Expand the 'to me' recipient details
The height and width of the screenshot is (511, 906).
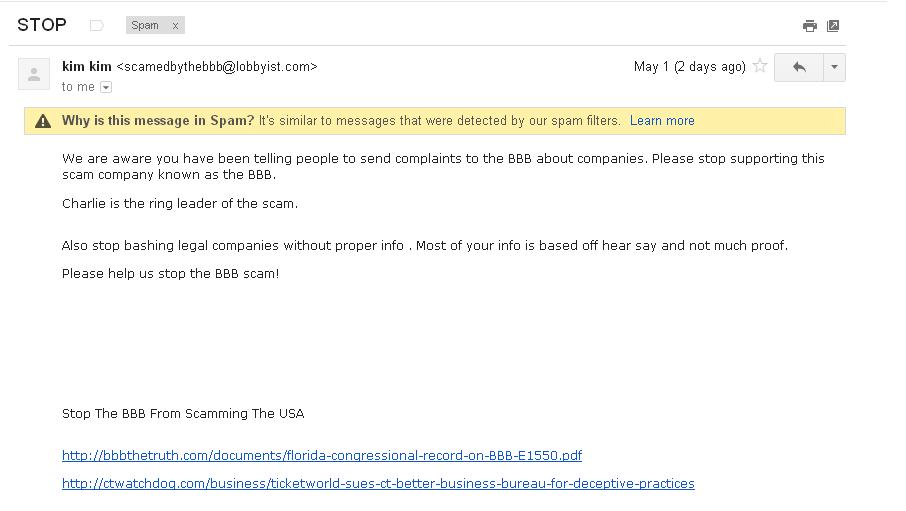106,87
